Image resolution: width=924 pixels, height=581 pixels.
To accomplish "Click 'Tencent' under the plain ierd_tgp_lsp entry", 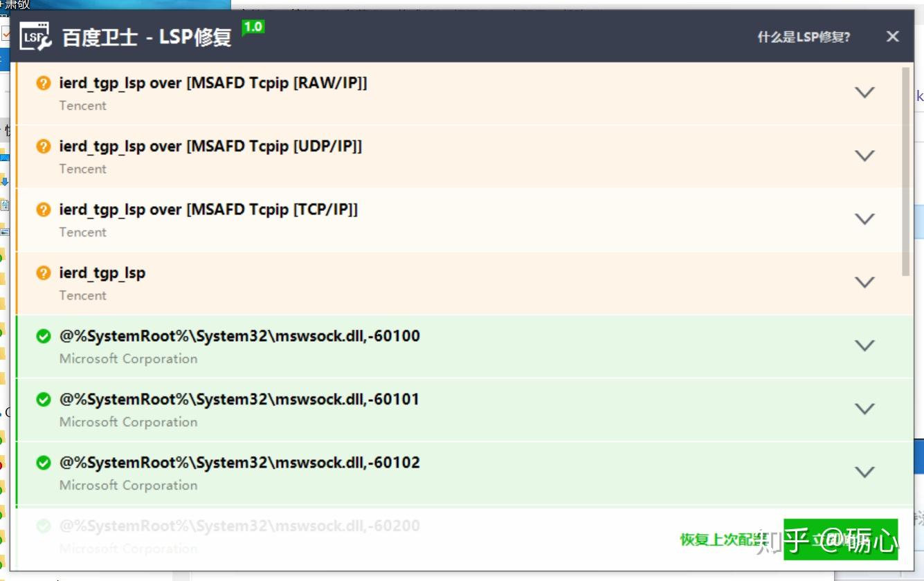I will (83, 295).
